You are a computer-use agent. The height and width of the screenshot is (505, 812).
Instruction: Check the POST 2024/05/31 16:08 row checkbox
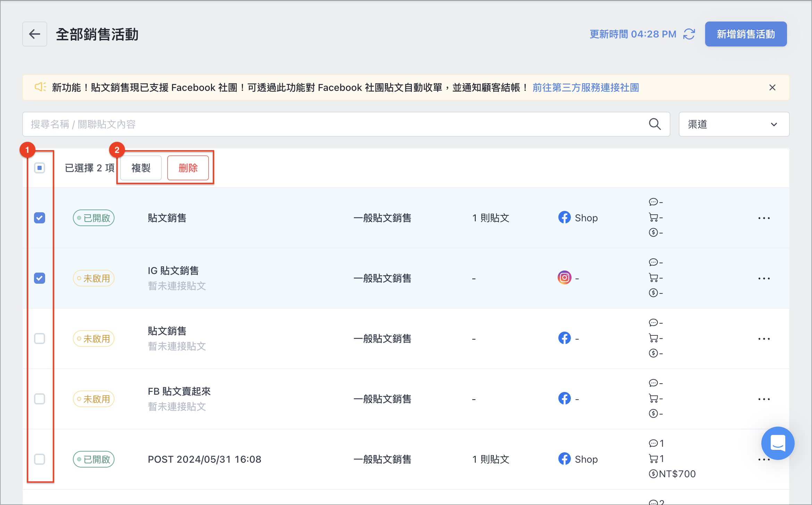click(40, 459)
